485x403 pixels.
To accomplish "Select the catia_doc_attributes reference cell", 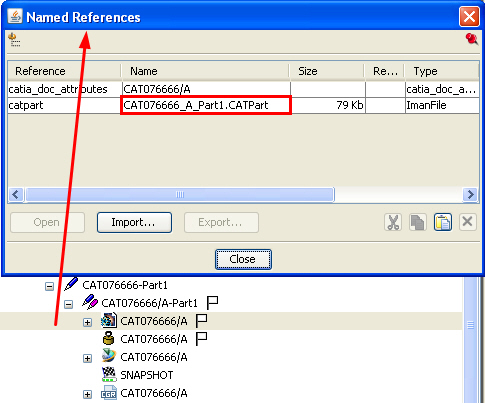I will tap(65, 89).
